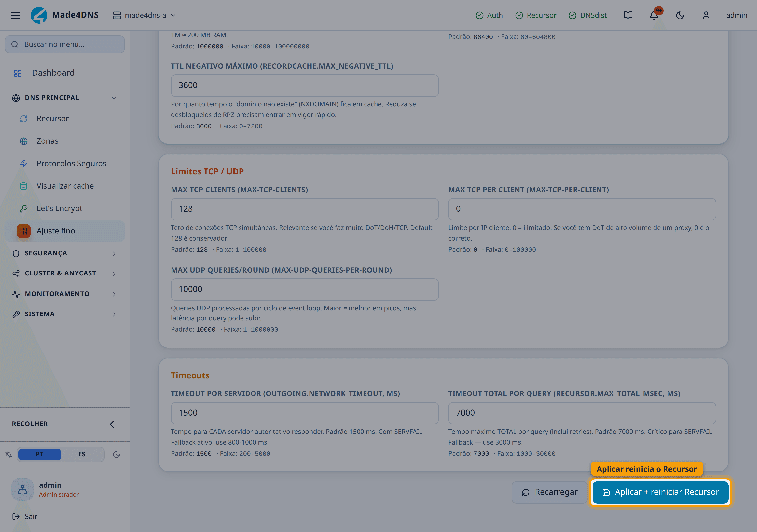Expand the Segurança section
The width and height of the screenshot is (757, 532).
coord(65,253)
